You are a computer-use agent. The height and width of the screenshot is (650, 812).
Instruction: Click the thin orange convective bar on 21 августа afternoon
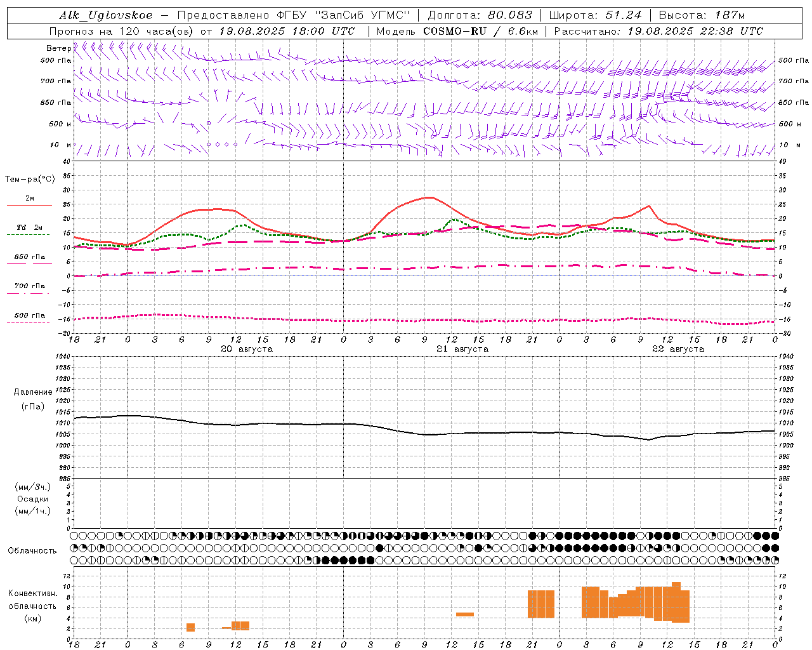465,614
